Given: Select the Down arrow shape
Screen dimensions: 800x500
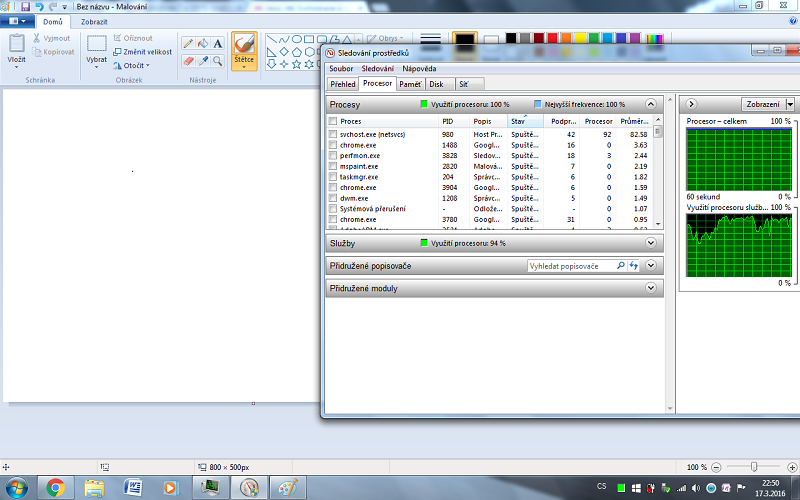Looking at the screenshot, I should [x=271, y=64].
